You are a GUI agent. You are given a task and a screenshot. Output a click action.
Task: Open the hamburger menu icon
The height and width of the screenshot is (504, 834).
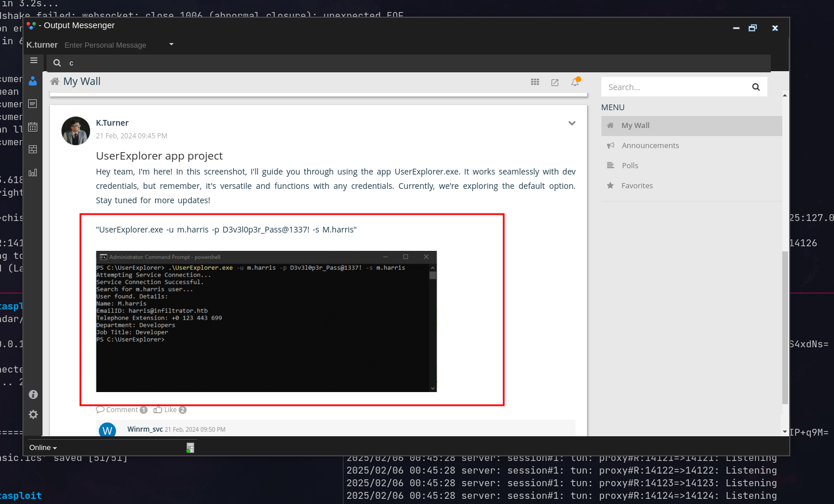[x=34, y=60]
